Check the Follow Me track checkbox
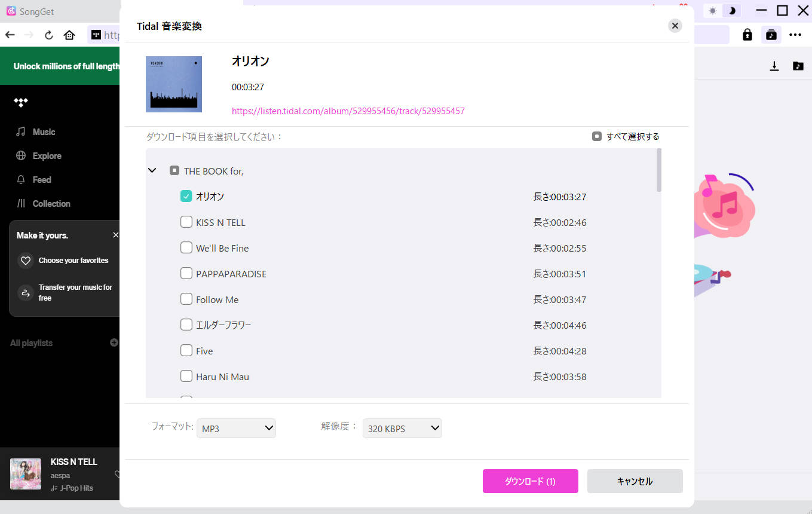Image resolution: width=812 pixels, height=514 pixels. coord(186,299)
